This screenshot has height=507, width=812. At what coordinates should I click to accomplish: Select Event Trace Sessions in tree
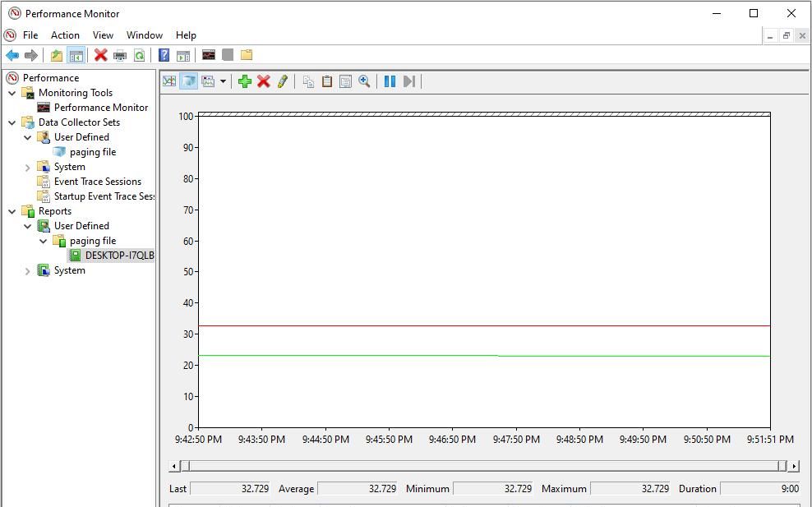[97, 182]
